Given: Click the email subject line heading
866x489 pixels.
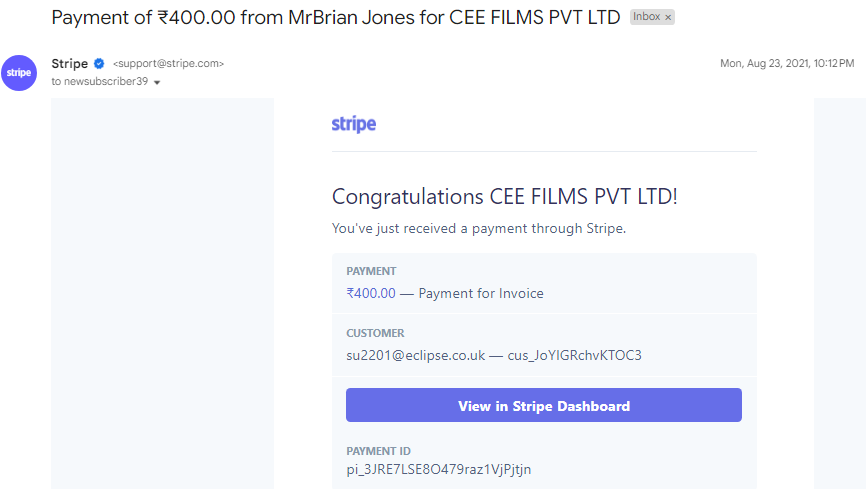Looking at the screenshot, I should pyautogui.click(x=336, y=18).
